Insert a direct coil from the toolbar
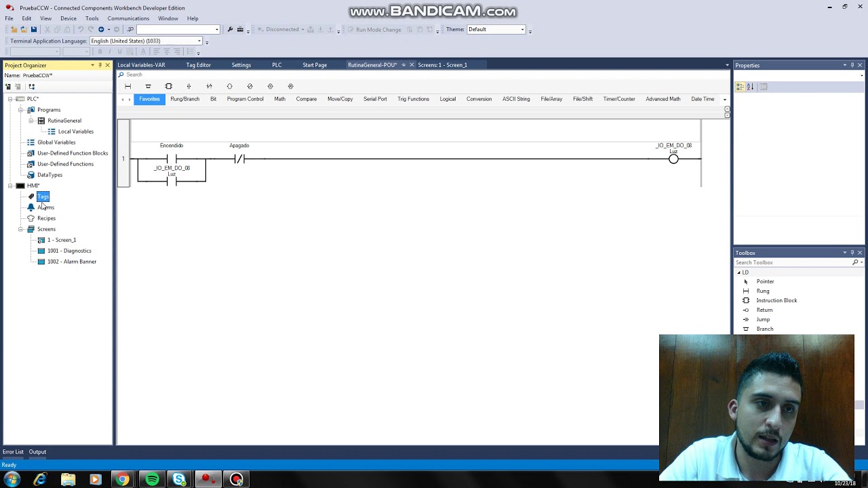 click(x=229, y=86)
